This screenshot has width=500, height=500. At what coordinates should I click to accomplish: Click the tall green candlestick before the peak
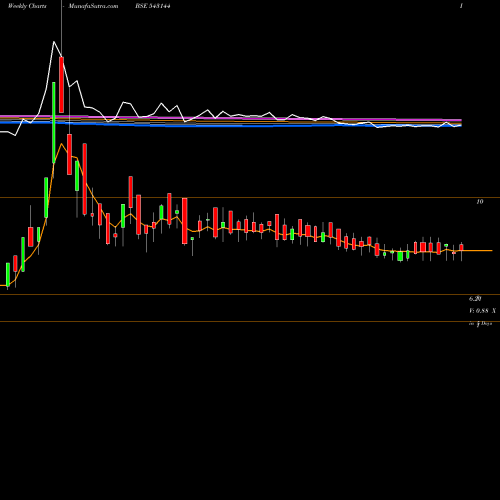54,122
